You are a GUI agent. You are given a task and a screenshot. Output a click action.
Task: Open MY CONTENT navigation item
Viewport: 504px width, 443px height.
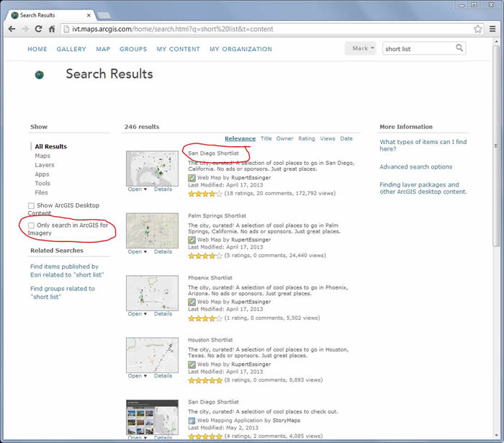point(179,49)
